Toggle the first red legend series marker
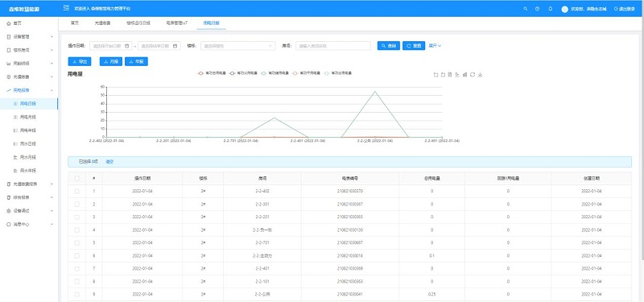Screen dimensions: 644x302 pyautogui.click(x=200, y=72)
